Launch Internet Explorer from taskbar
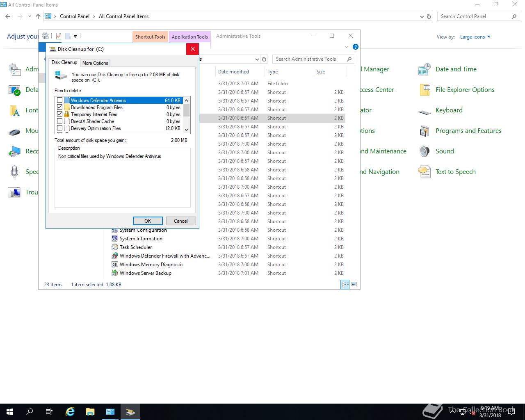Screen dimensions: 525x420 click(x=70, y=412)
